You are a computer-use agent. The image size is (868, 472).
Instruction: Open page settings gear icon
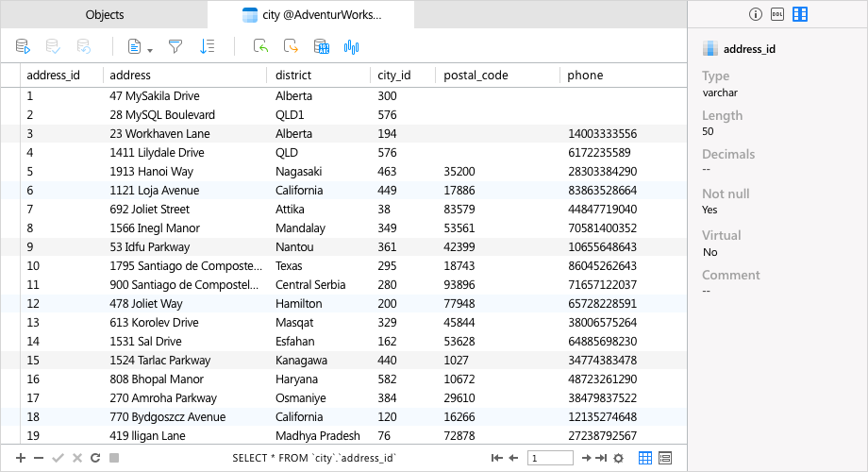(x=619, y=458)
